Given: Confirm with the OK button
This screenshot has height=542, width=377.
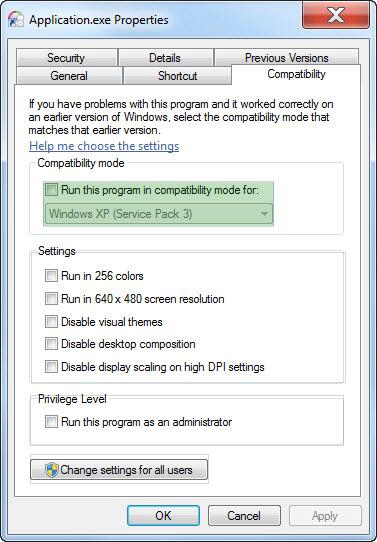Looking at the screenshot, I should pyautogui.click(x=163, y=516).
